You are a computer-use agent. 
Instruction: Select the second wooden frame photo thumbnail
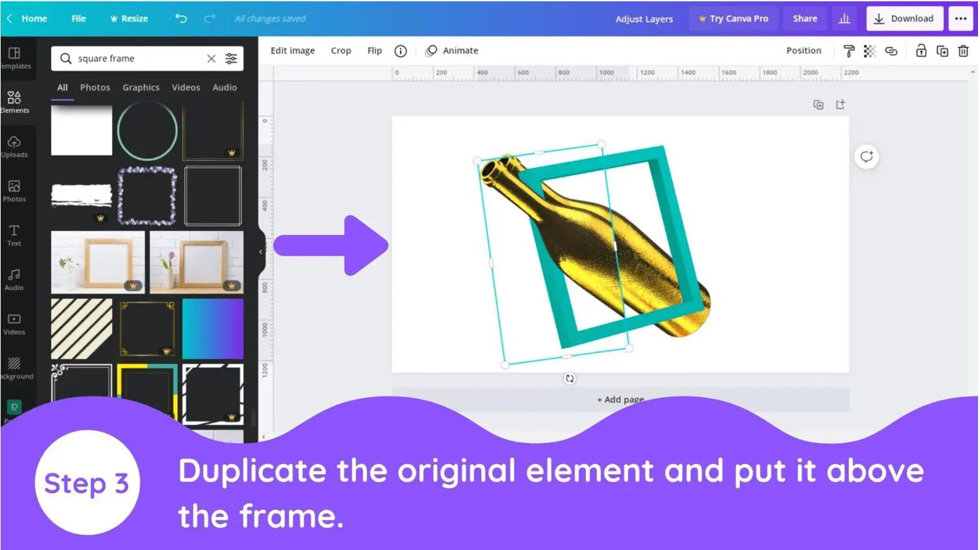(196, 262)
